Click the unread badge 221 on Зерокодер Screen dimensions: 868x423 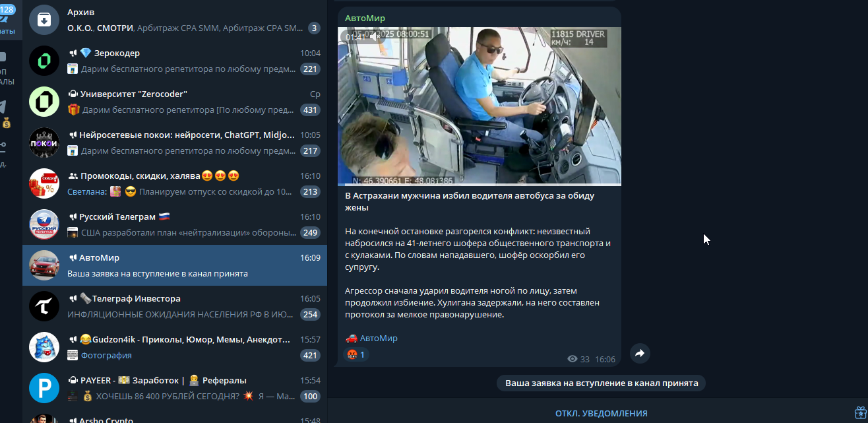point(310,69)
